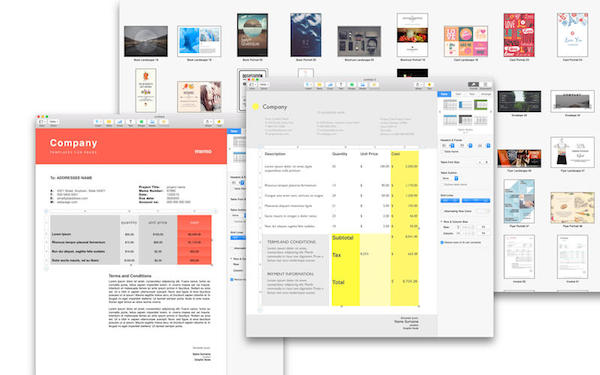Select blue Table tab in red memo window sidebar
The width and height of the screenshot is (600, 375).
(x=234, y=131)
